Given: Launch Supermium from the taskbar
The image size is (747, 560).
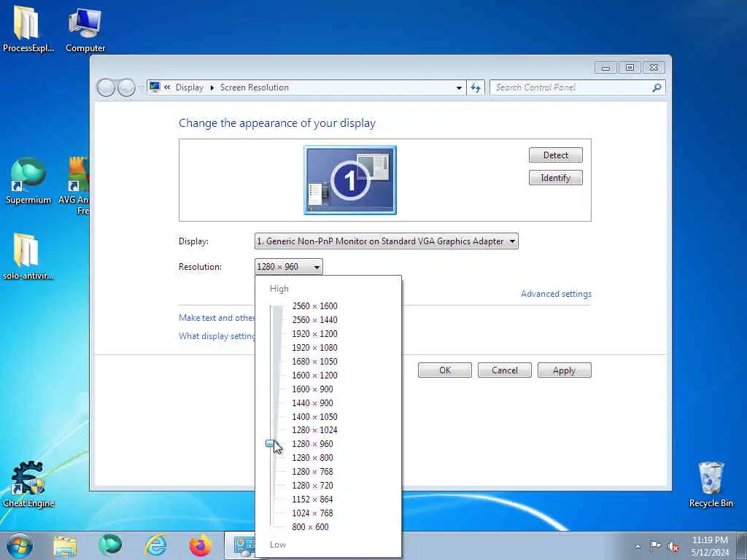Looking at the screenshot, I should [x=110, y=545].
